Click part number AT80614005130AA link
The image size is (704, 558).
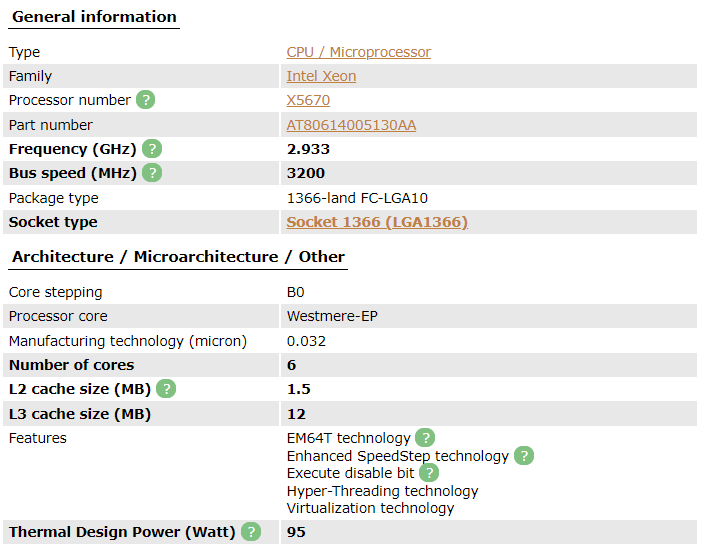[351, 125]
